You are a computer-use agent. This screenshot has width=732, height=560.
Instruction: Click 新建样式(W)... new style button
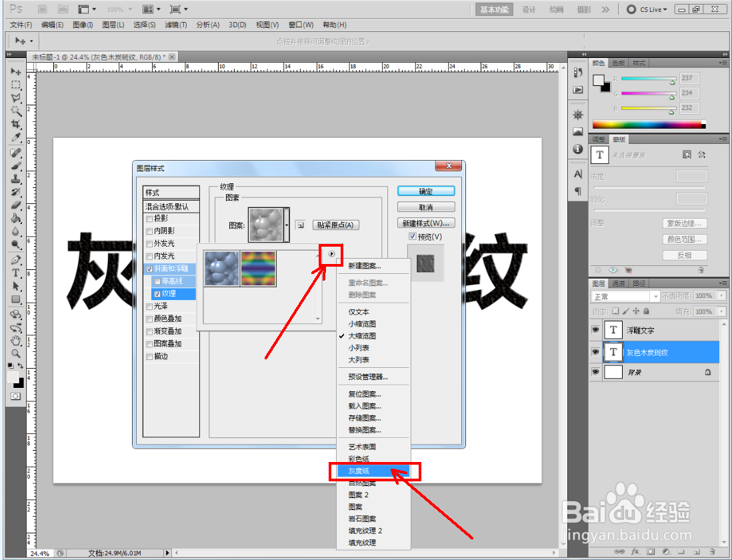(426, 223)
